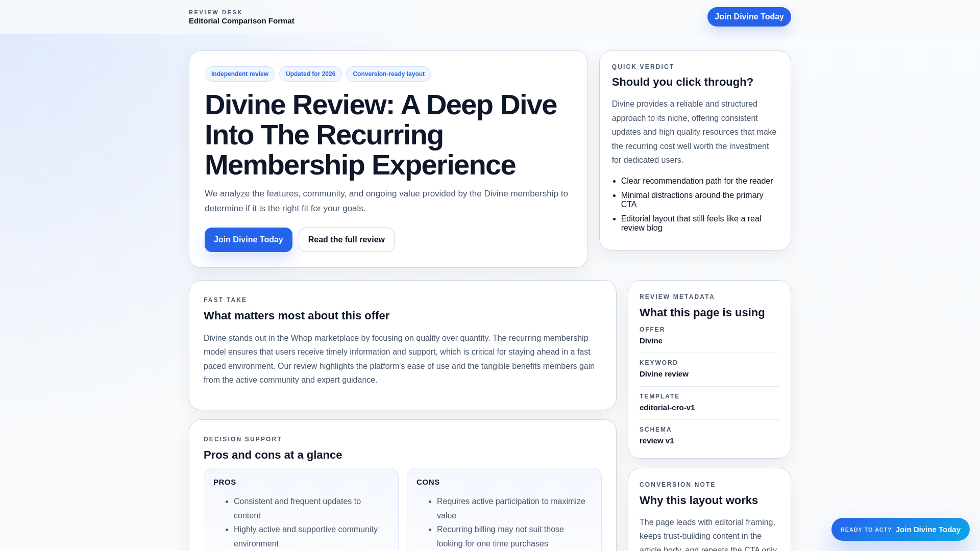Click Requires active participation con item

[511, 509]
